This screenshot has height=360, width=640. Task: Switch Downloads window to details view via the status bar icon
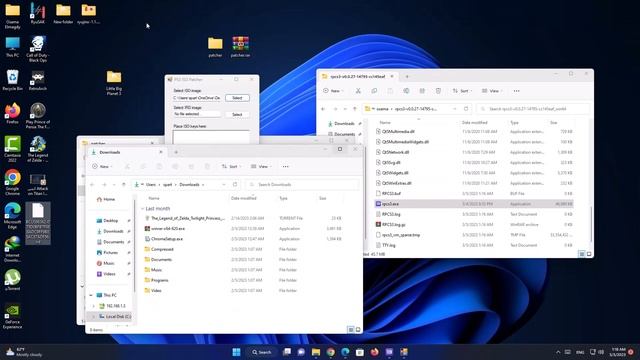click(x=351, y=330)
